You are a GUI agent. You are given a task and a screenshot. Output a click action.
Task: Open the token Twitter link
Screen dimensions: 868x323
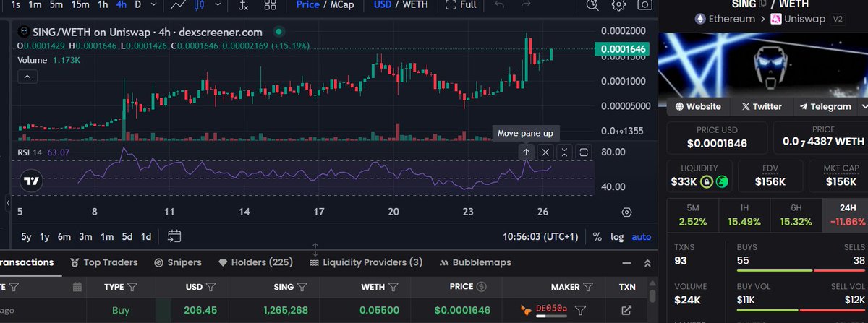pyautogui.click(x=761, y=106)
